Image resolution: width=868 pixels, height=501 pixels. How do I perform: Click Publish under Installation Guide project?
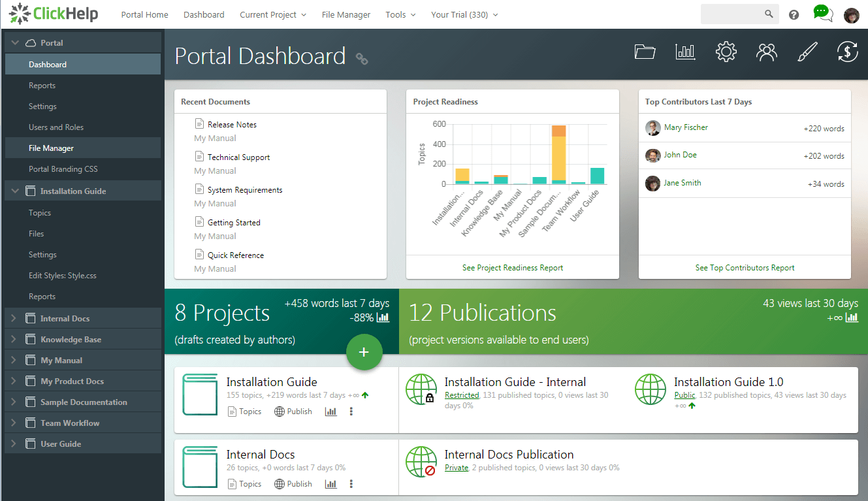(x=293, y=412)
